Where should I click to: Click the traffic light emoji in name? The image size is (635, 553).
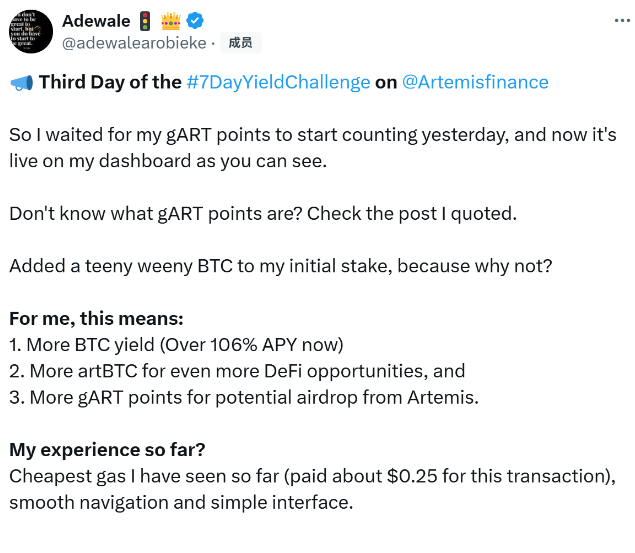coord(145,21)
